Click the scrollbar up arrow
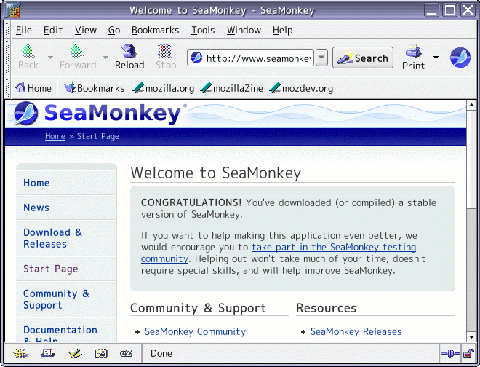This screenshot has width=480, height=367. click(x=471, y=105)
